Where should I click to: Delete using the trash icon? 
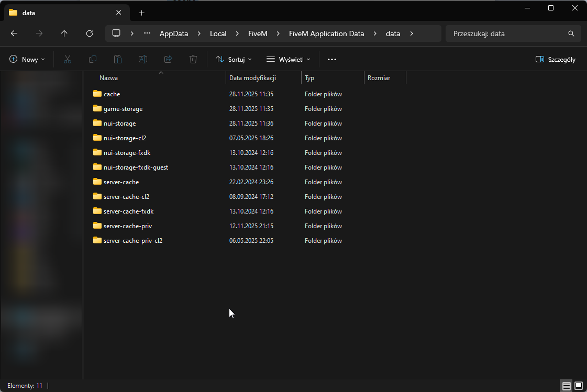point(193,59)
